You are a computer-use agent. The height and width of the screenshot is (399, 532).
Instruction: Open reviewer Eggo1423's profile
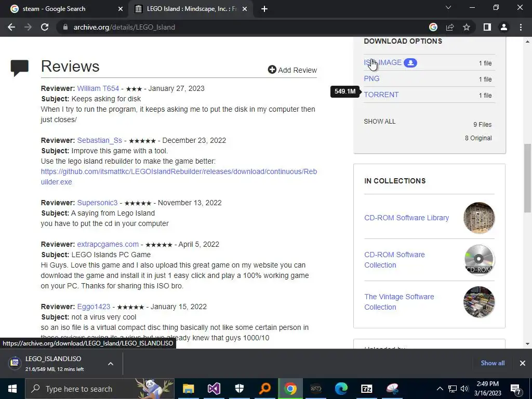point(94,307)
